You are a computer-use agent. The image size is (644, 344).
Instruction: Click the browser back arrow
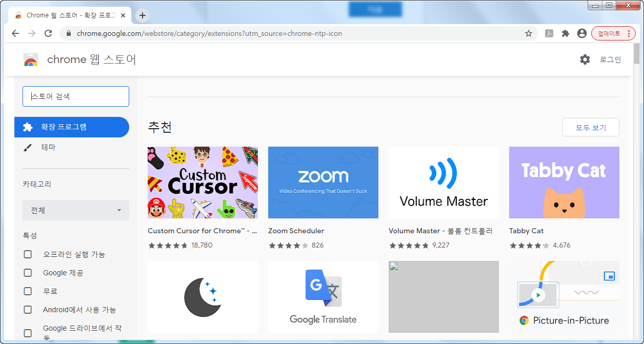[15, 33]
